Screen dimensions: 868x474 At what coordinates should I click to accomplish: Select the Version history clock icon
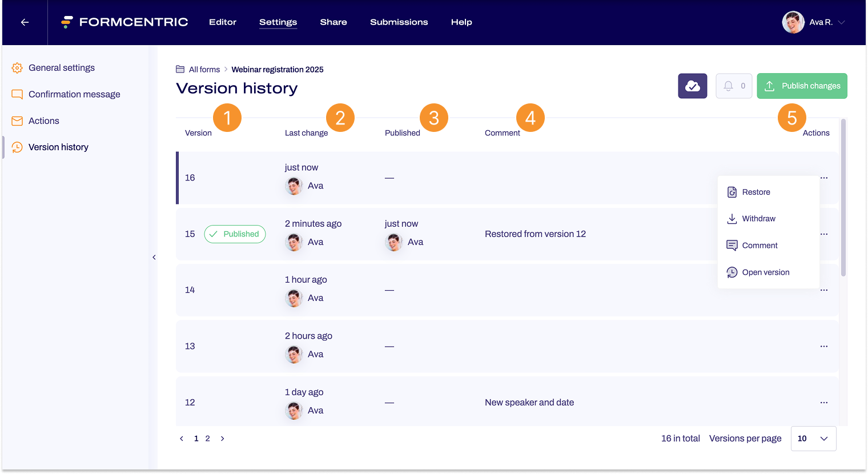(17, 147)
